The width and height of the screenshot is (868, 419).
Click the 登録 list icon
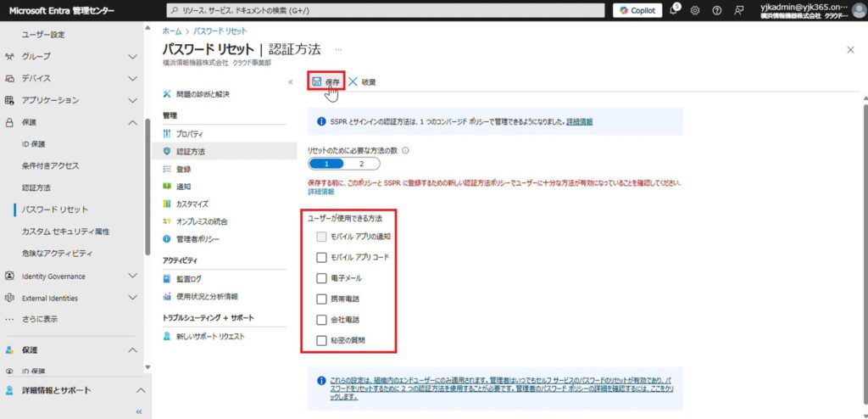(167, 169)
